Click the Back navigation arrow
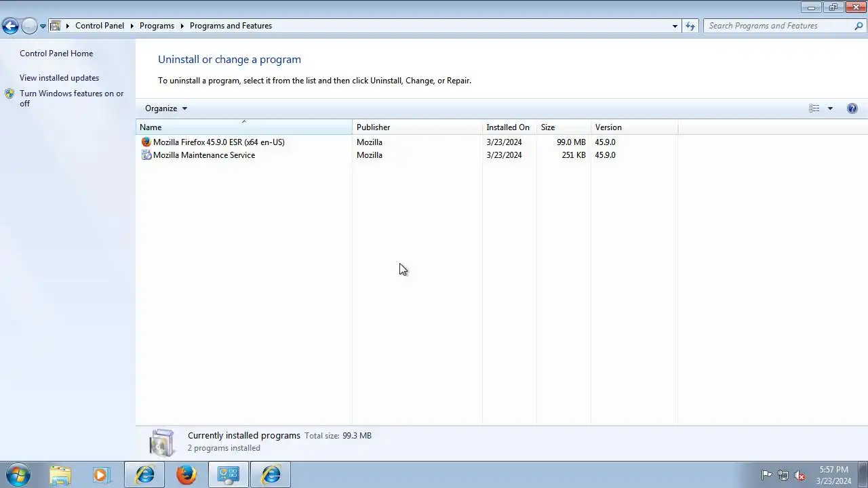Image resolution: width=868 pixels, height=488 pixels. [x=10, y=26]
